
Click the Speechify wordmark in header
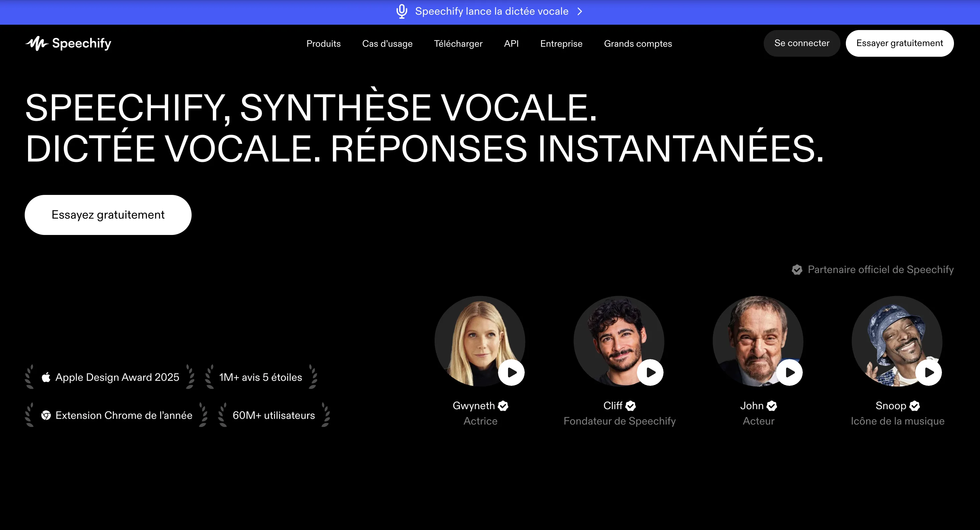[81, 44]
